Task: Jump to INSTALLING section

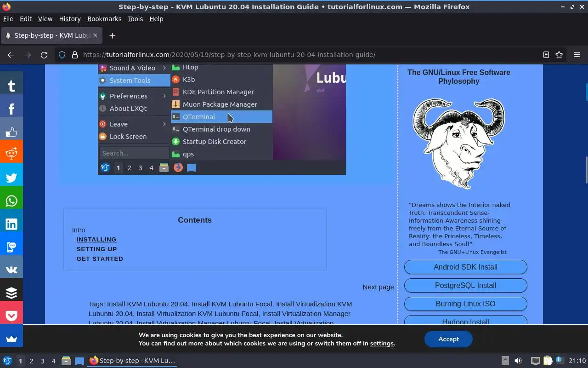Action: 96,239
